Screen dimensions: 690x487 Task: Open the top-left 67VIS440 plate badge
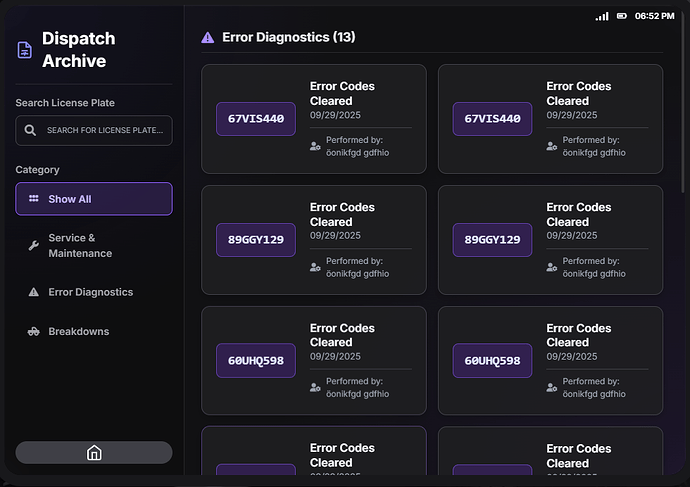point(256,119)
